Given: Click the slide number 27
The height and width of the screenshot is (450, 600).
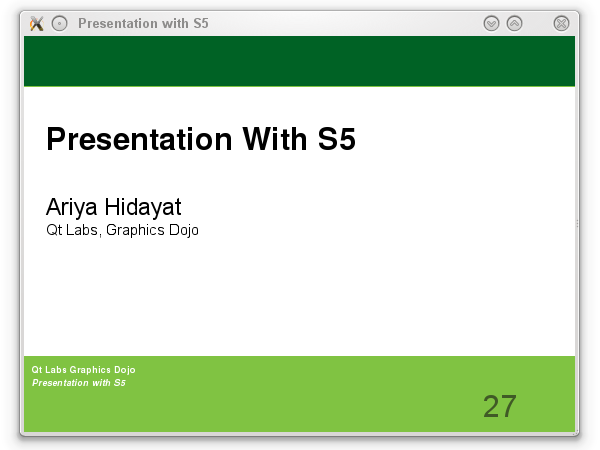Looking at the screenshot, I should [x=499, y=407].
